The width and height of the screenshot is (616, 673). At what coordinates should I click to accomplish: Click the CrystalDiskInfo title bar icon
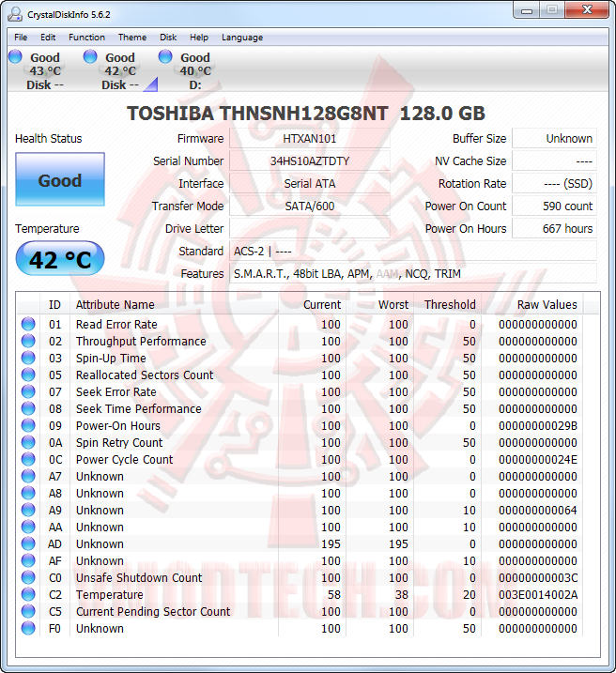[x=15, y=14]
